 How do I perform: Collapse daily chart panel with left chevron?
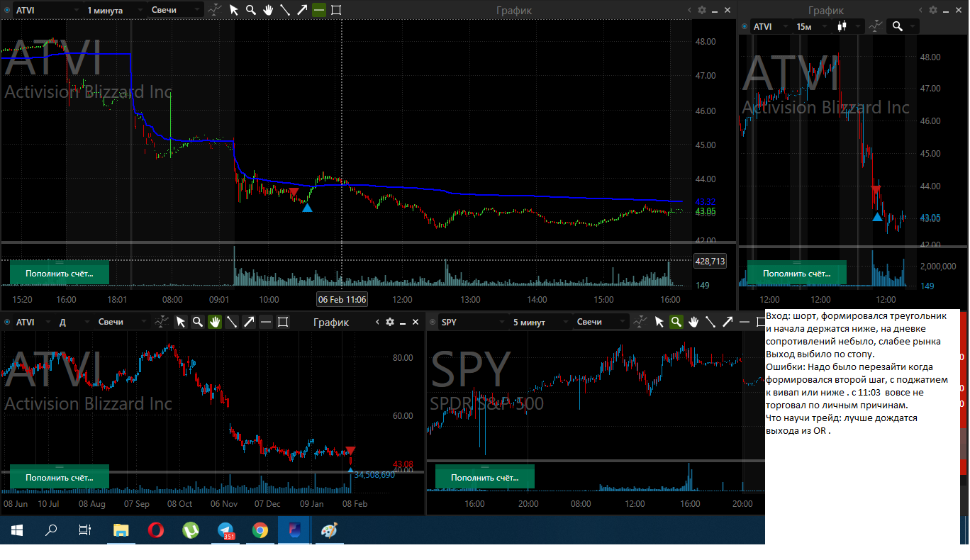[x=377, y=322]
